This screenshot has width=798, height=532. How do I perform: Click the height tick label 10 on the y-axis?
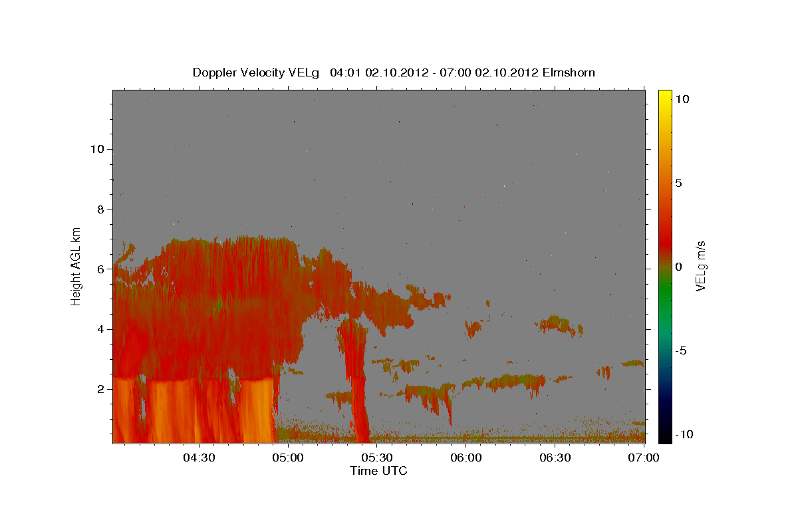(x=98, y=149)
